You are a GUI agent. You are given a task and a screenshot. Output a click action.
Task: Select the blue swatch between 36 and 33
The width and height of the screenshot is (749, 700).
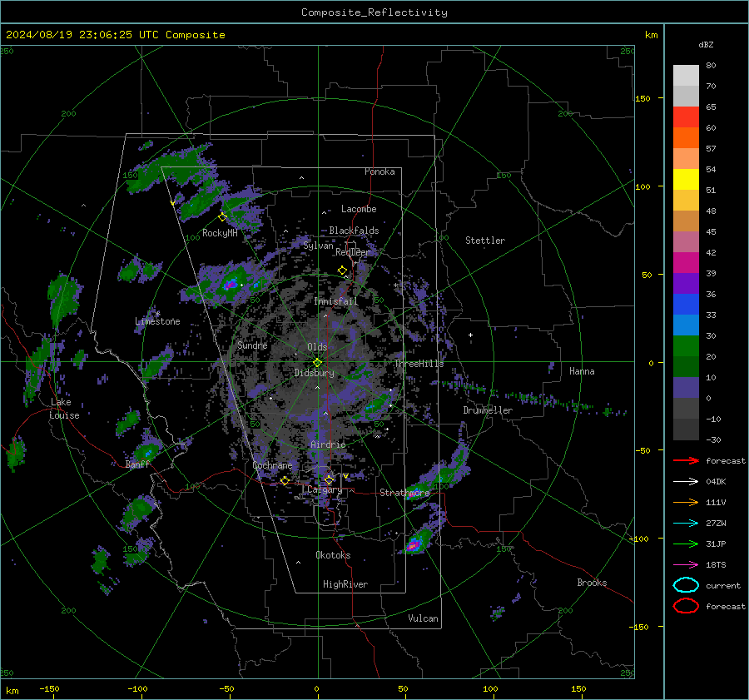pyautogui.click(x=686, y=305)
